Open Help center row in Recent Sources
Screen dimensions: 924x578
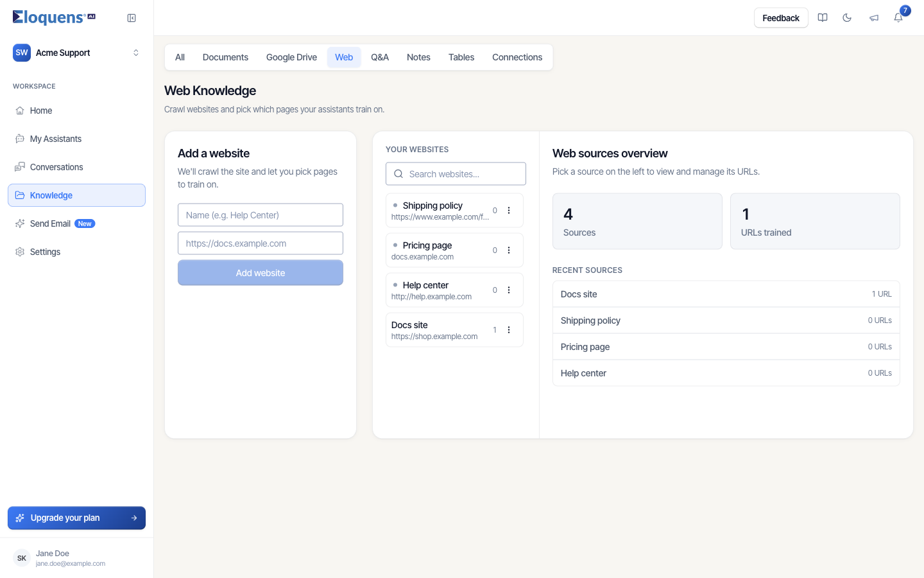[726, 373]
